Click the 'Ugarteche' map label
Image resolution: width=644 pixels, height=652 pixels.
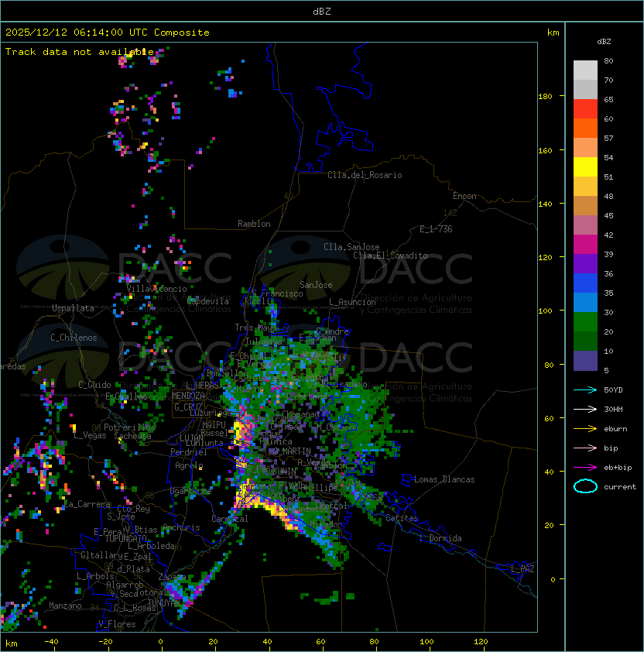pyautogui.click(x=191, y=492)
